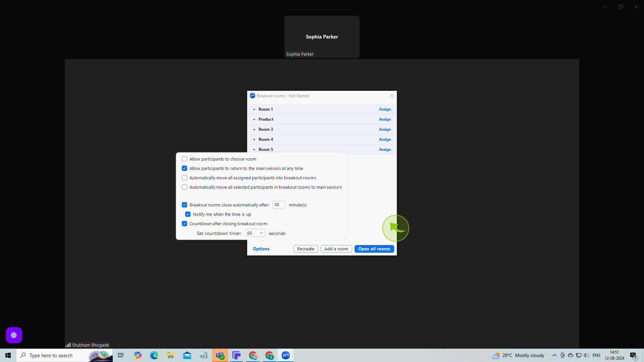This screenshot has height=362, width=644.
Task: Open OneDrive cloud tray icon
Action: 571,355
